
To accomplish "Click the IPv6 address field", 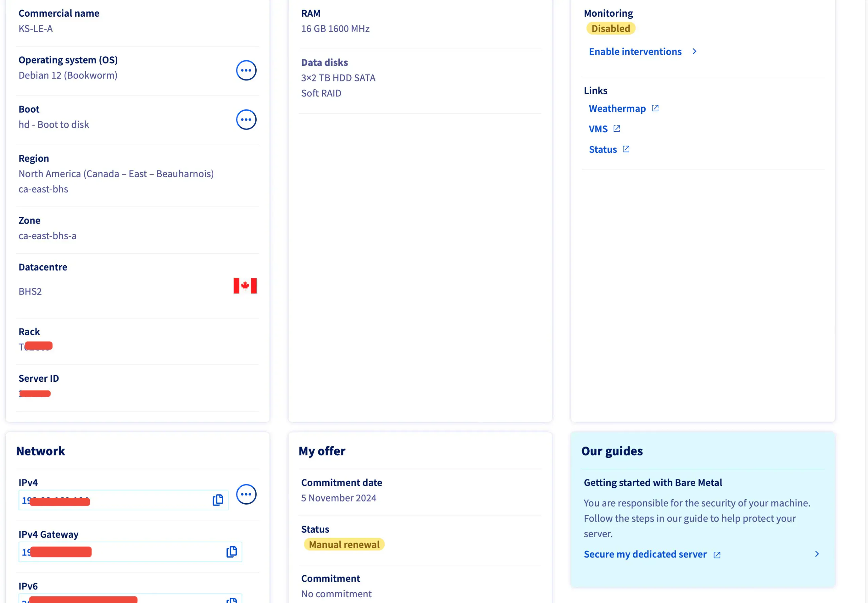I will pyautogui.click(x=130, y=599).
